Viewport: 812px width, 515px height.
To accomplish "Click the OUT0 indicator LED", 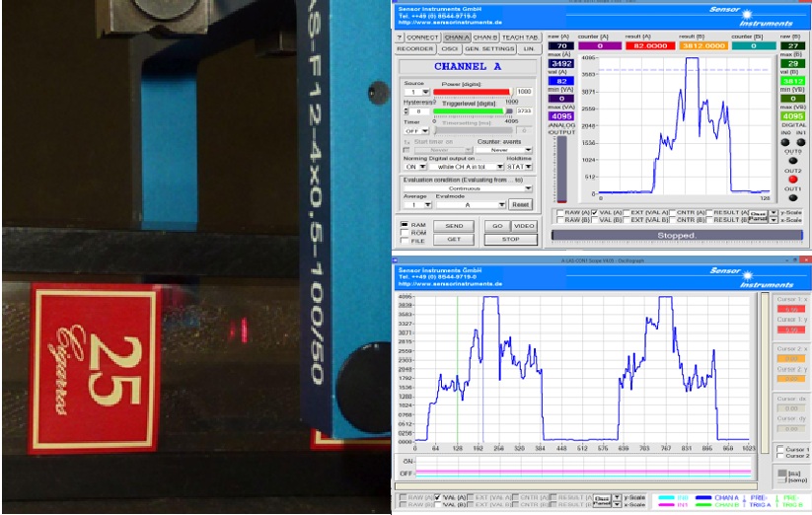I will point(793,161).
